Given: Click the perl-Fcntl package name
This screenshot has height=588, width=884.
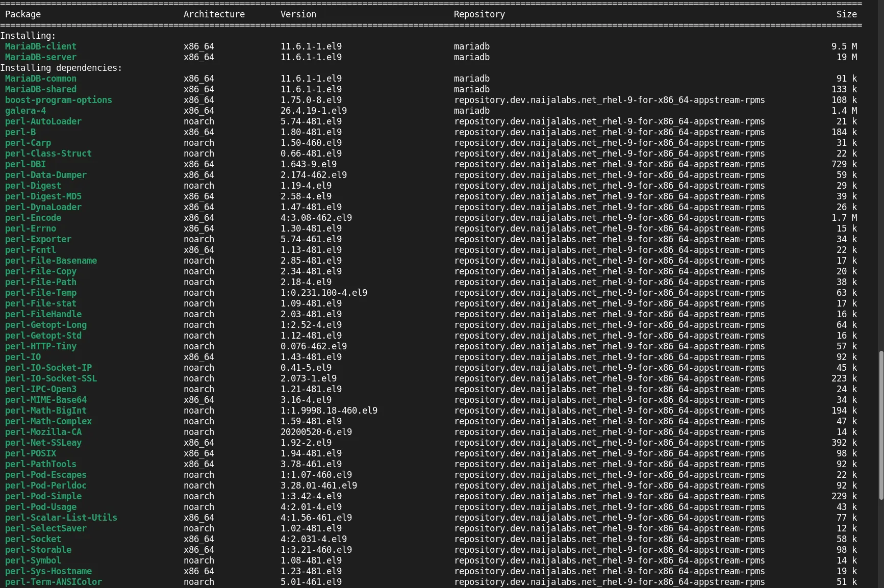Looking at the screenshot, I should click(31, 250).
